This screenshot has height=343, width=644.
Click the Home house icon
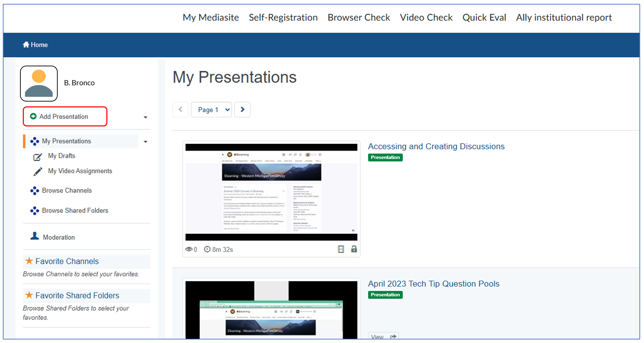26,45
